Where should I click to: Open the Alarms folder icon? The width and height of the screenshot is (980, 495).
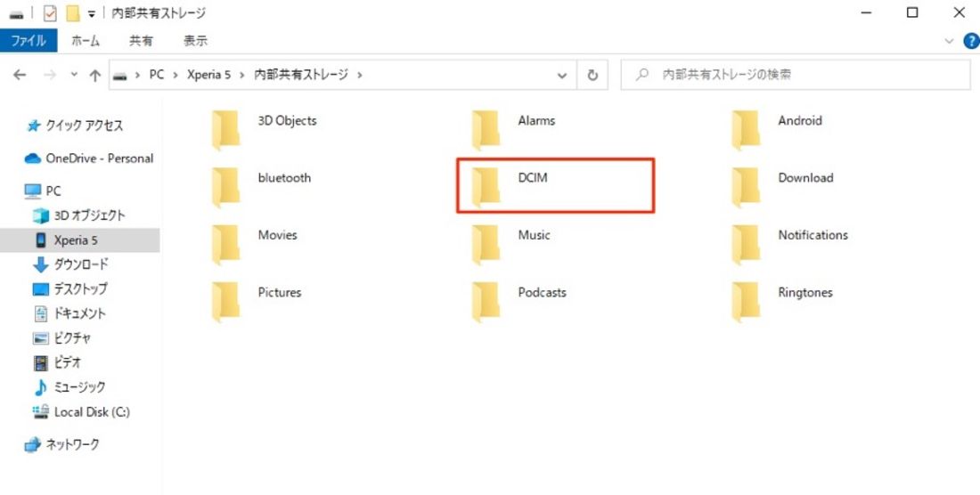pyautogui.click(x=486, y=130)
